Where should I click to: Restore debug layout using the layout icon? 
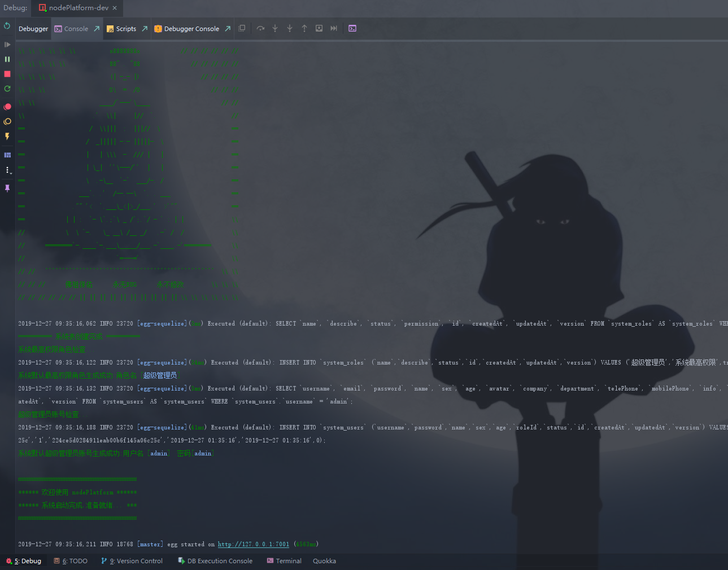7,155
